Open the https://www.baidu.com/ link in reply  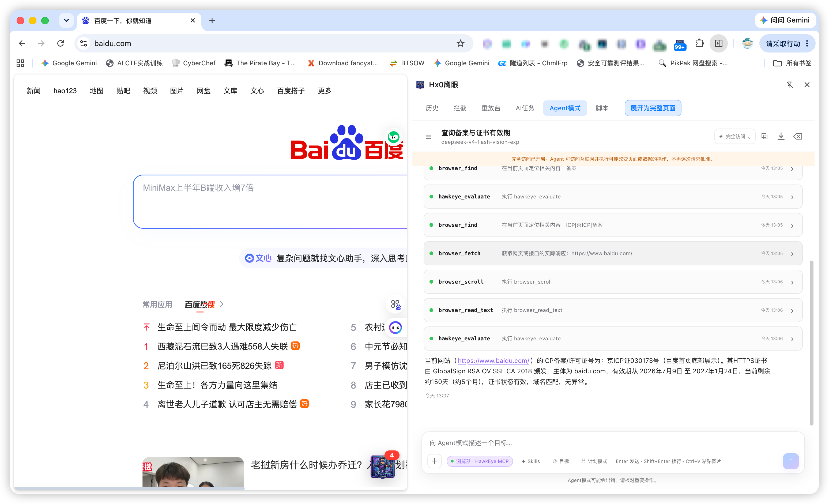click(x=493, y=360)
